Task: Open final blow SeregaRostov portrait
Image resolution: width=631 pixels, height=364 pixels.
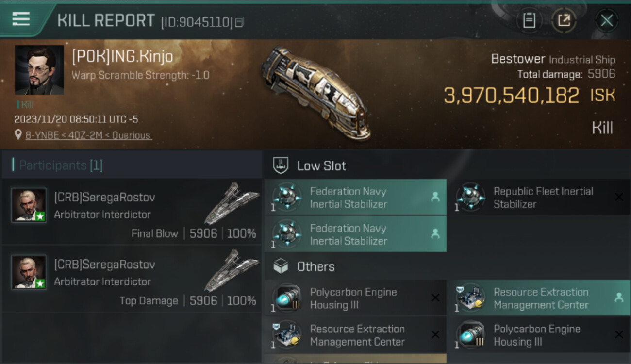Action: point(29,205)
